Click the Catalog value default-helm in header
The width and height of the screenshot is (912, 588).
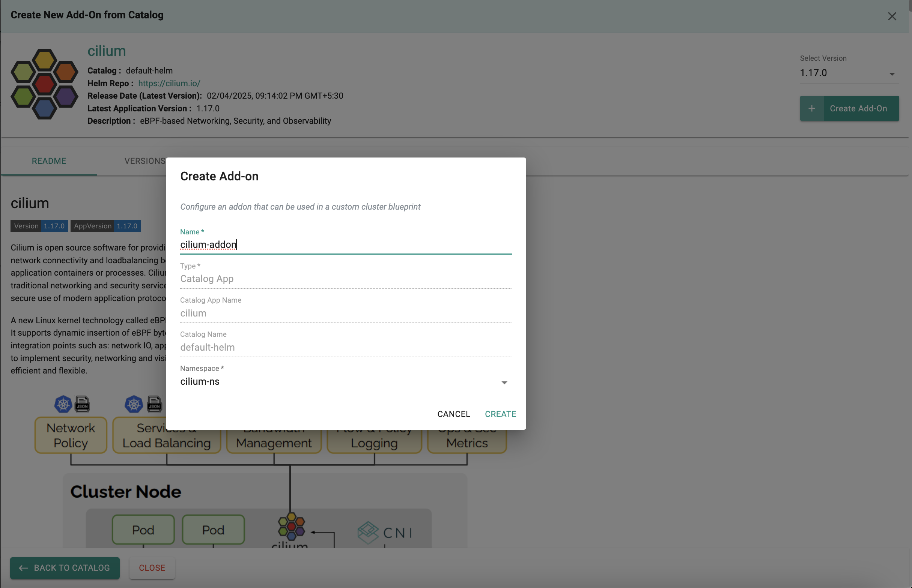[x=149, y=70]
